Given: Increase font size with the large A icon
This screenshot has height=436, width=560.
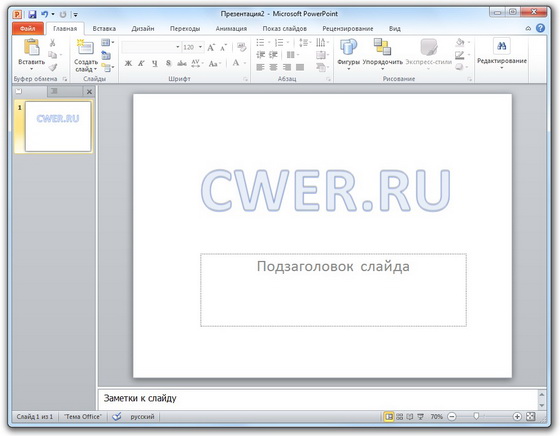Looking at the screenshot, I should (x=211, y=47).
